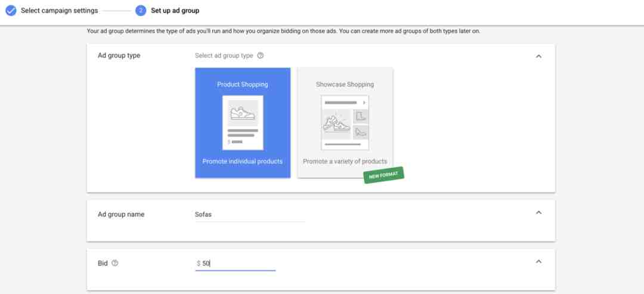
Task: Click the Ad group type label
Action: click(119, 55)
